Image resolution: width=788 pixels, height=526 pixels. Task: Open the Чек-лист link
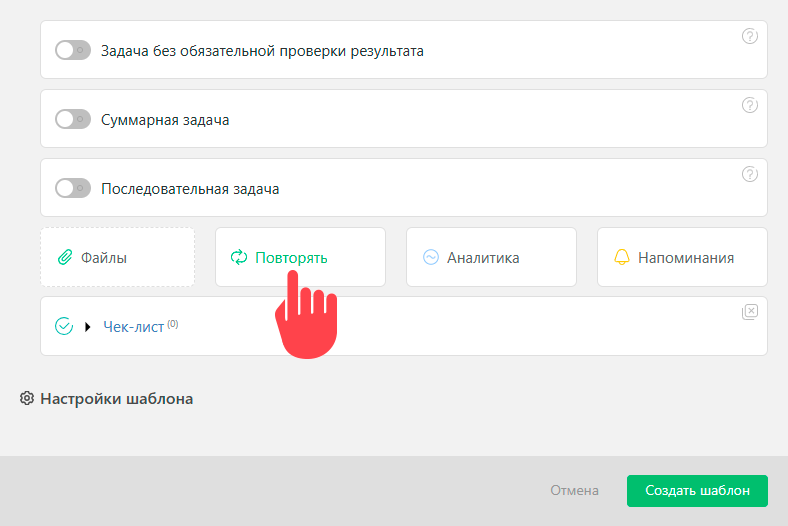[133, 327]
